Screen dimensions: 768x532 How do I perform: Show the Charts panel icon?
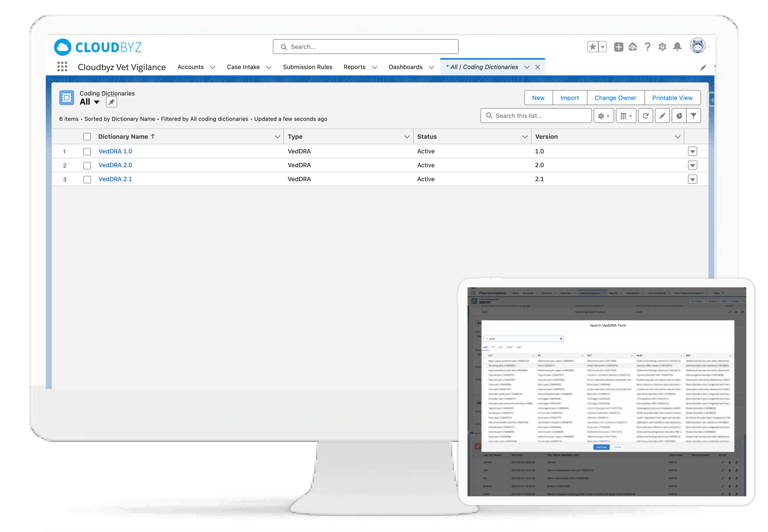pos(679,116)
